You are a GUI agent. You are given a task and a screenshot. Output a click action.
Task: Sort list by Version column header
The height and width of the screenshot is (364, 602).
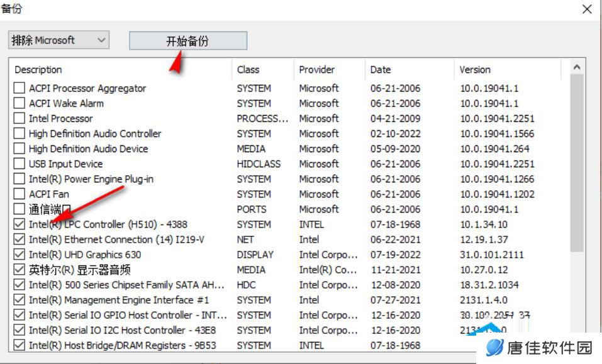click(x=475, y=69)
